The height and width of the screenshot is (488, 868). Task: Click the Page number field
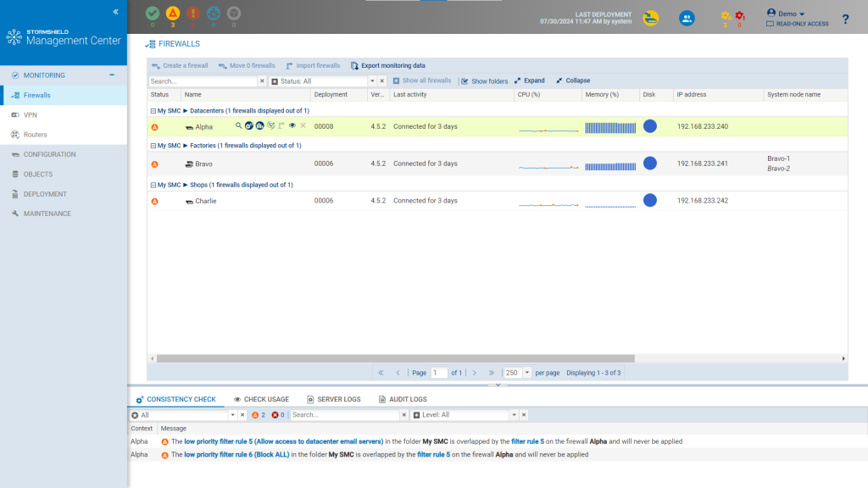point(438,373)
